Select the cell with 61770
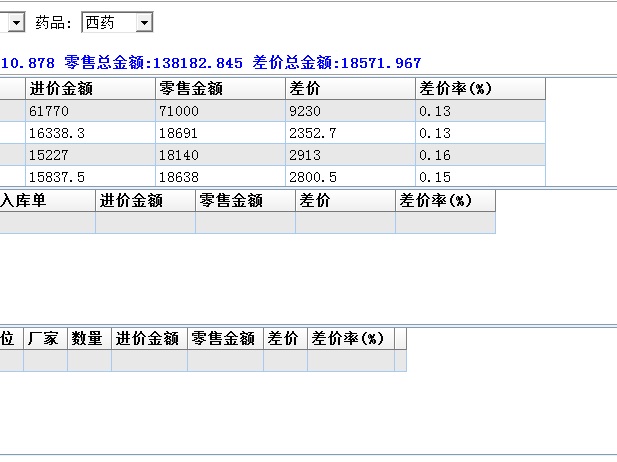 tap(91, 111)
